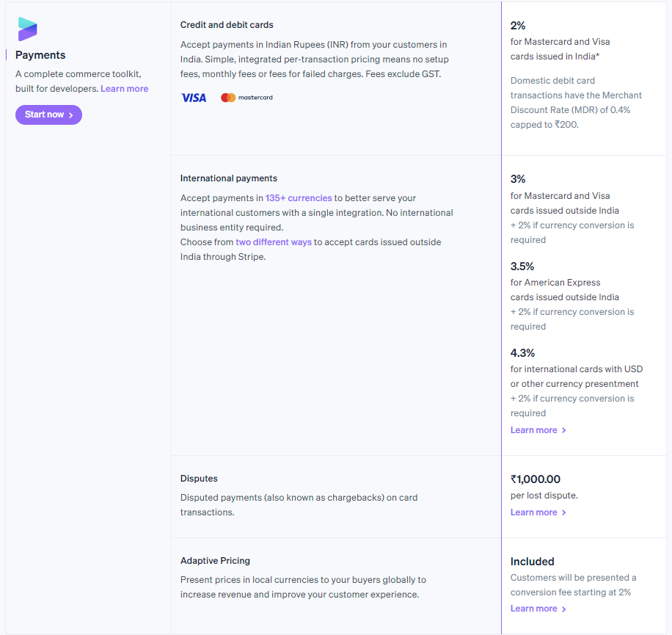Open the Learn more link under Payments description

124,88
